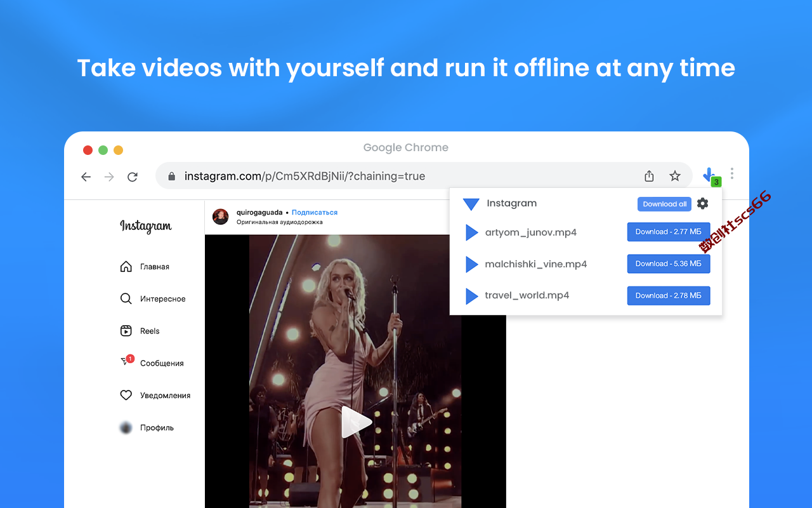Click Сообщения menu label

162,363
